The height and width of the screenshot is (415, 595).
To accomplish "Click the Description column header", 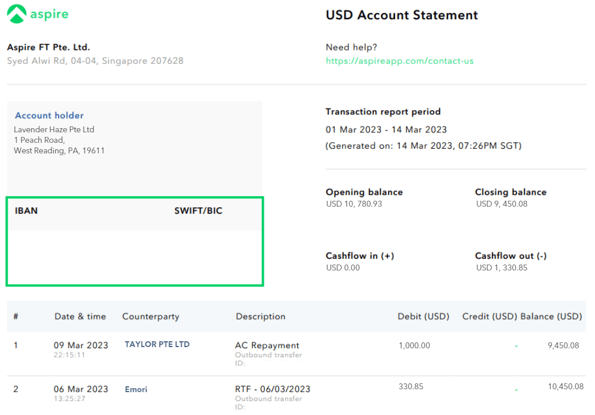I will click(260, 316).
